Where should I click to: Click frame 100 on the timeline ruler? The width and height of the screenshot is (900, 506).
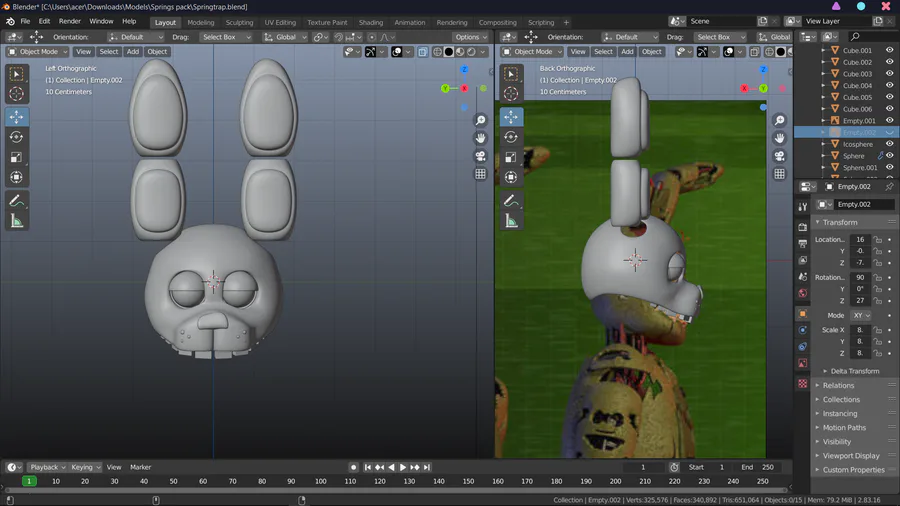click(x=321, y=481)
